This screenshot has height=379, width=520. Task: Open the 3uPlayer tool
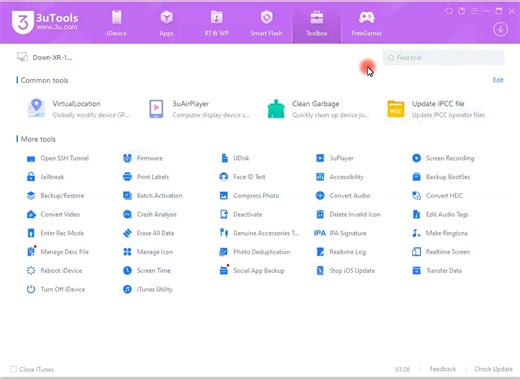point(335,158)
